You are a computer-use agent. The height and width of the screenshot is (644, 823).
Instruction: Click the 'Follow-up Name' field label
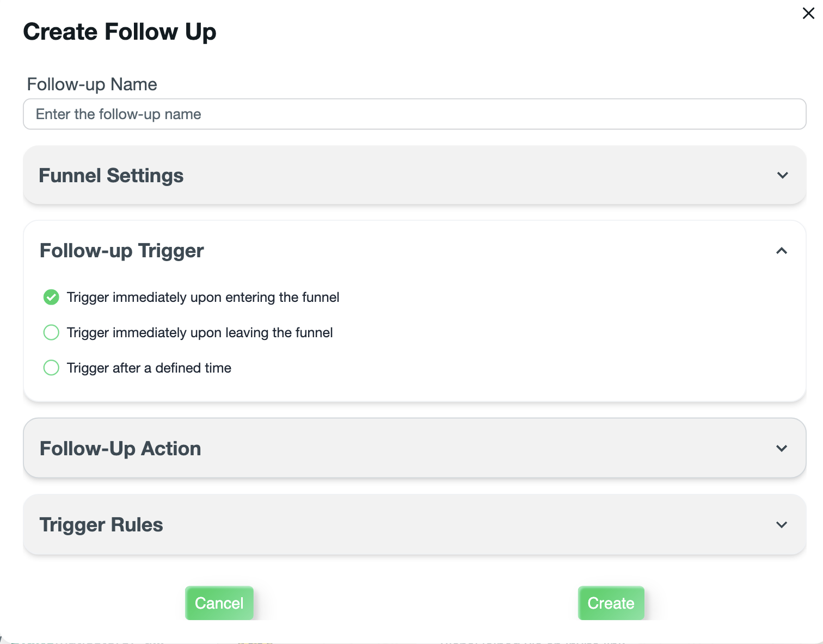(x=92, y=84)
